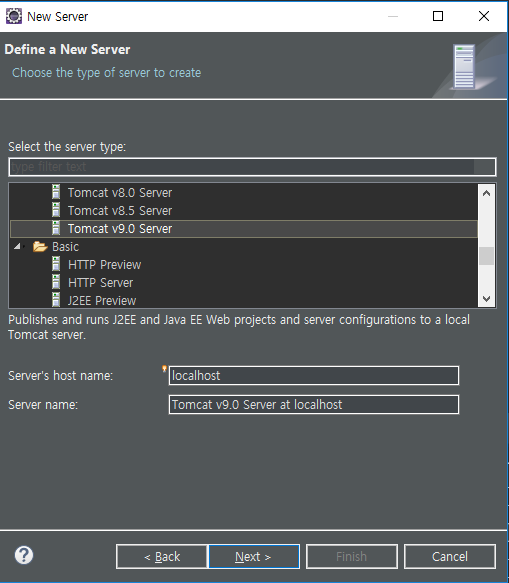Select Tomcat v8.0 Server in list
This screenshot has width=509, height=583.
pyautogui.click(x=244, y=192)
